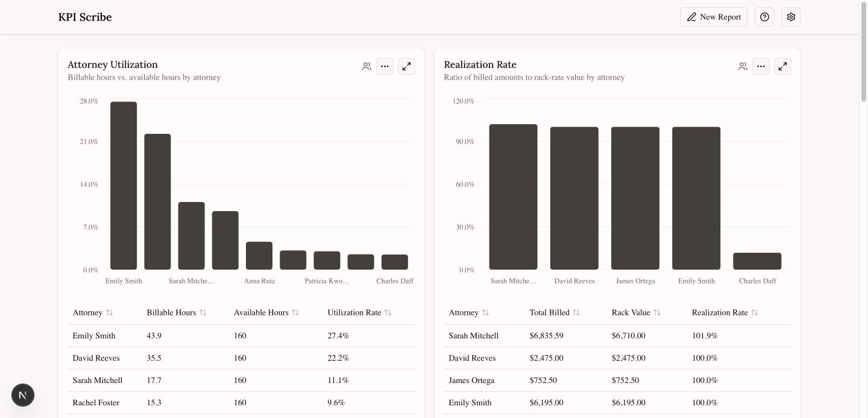Click the page vertical scrollbar thumb

coord(863,51)
